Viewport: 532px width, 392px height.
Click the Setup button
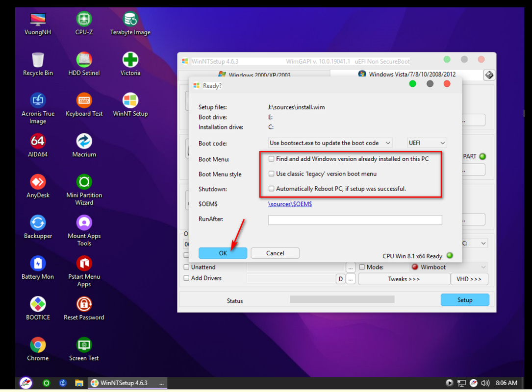tap(465, 300)
